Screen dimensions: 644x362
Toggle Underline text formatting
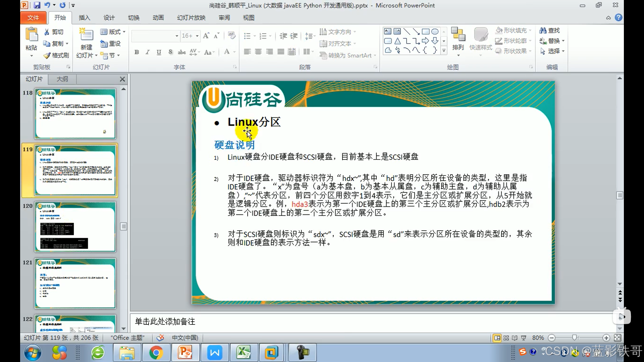[x=159, y=52]
